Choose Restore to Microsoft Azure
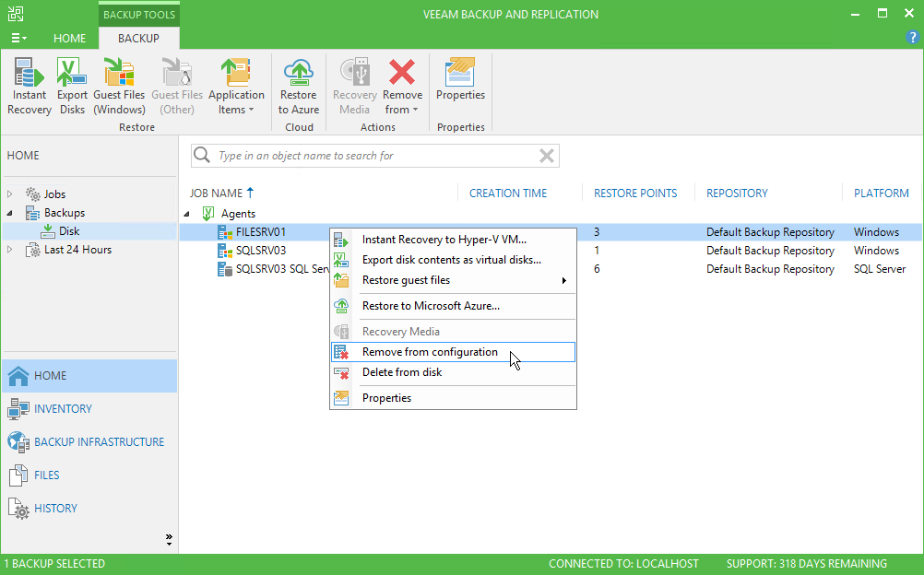Viewport: 924px width, 575px height. pyautogui.click(x=453, y=306)
